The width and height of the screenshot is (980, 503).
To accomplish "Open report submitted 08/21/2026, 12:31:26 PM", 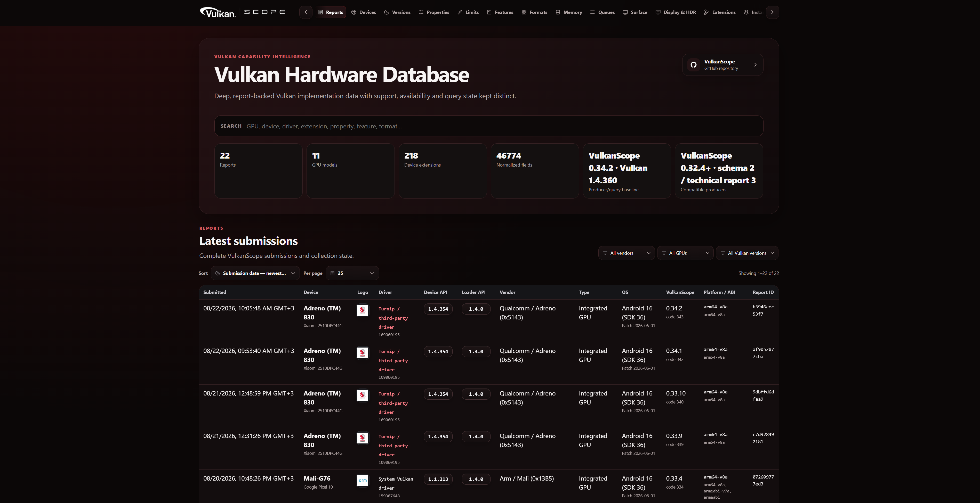I will pyautogui.click(x=488, y=448).
